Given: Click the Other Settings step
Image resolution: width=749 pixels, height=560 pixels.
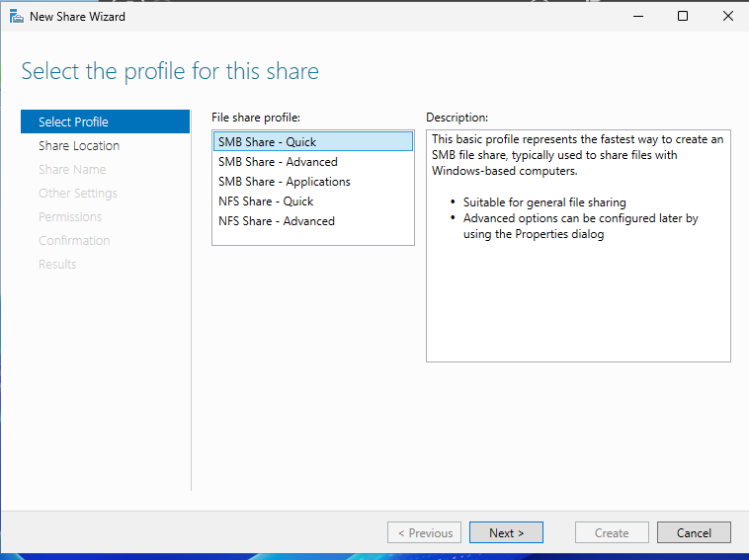Looking at the screenshot, I should click(105, 194).
